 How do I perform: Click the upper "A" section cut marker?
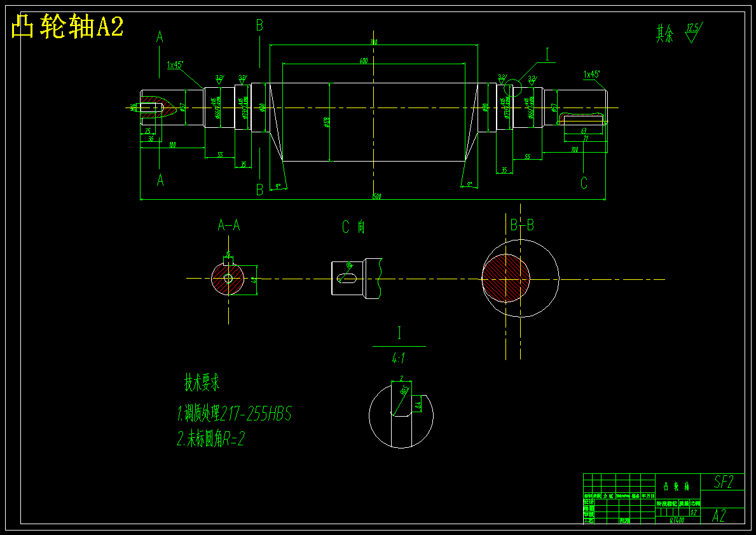point(160,37)
